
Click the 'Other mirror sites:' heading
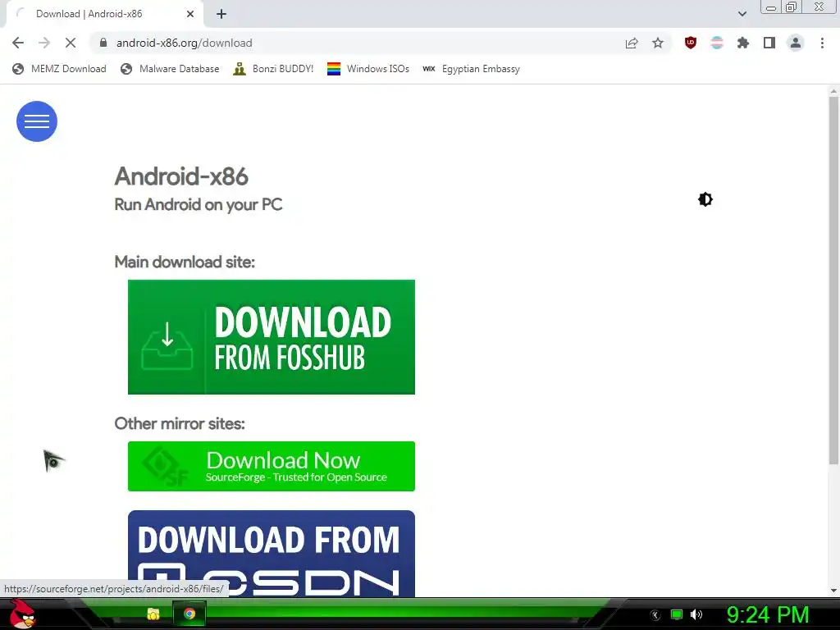point(180,424)
